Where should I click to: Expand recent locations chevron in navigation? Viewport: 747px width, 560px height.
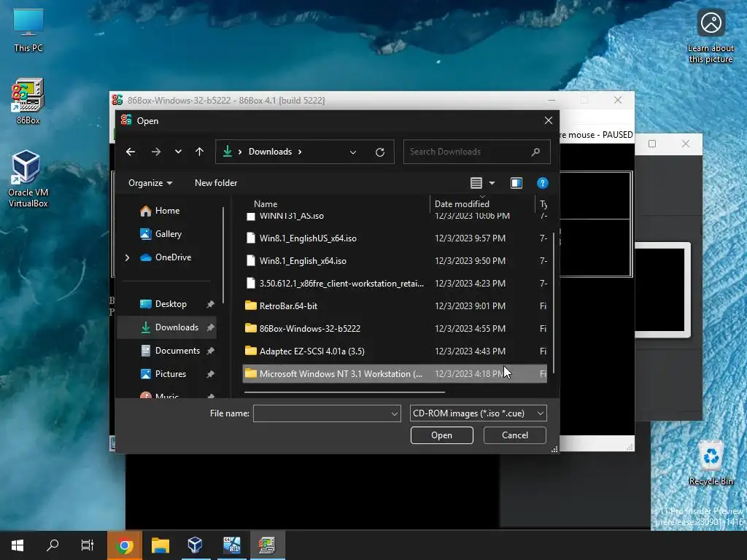(x=178, y=152)
